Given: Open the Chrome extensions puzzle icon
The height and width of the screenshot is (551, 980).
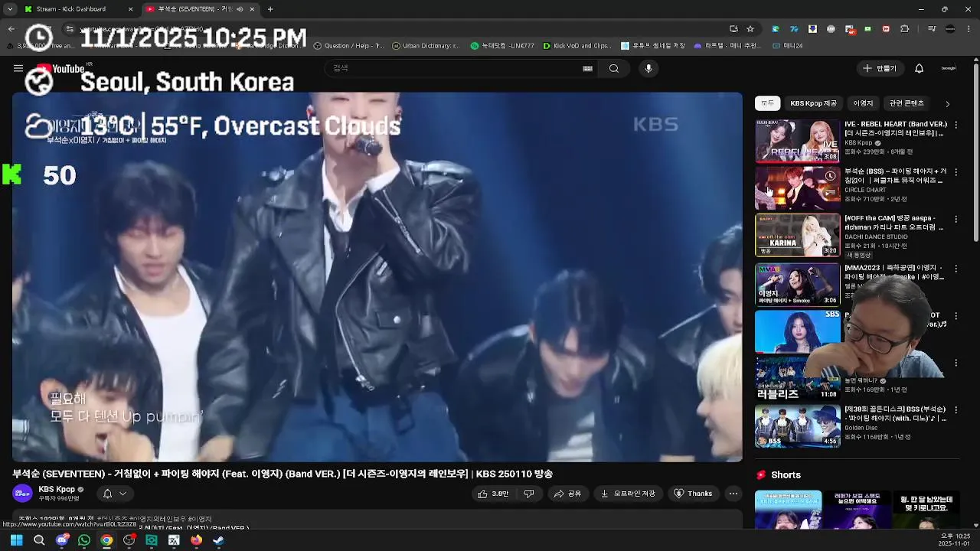Looking at the screenshot, I should coord(904,29).
